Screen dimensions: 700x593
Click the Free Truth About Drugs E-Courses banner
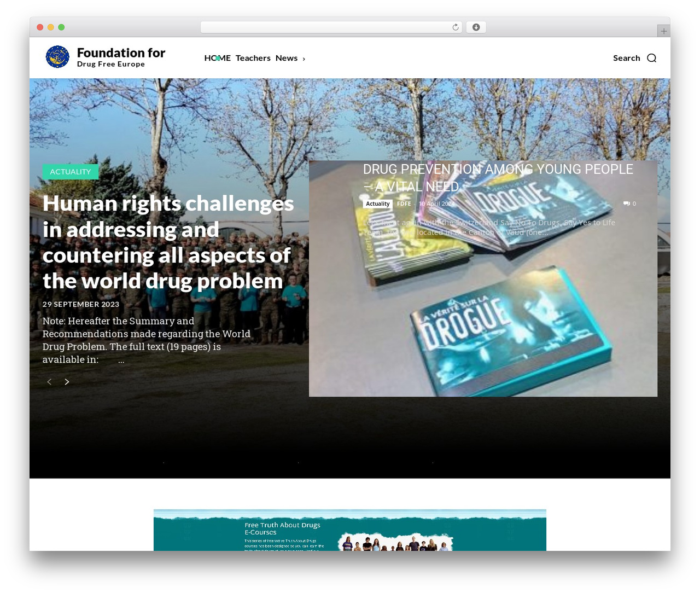tap(350, 530)
